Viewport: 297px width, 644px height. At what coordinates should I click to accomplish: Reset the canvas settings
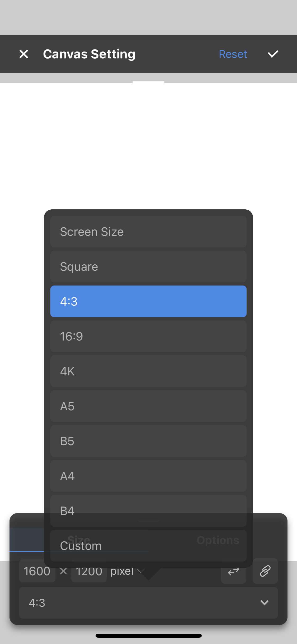click(233, 54)
